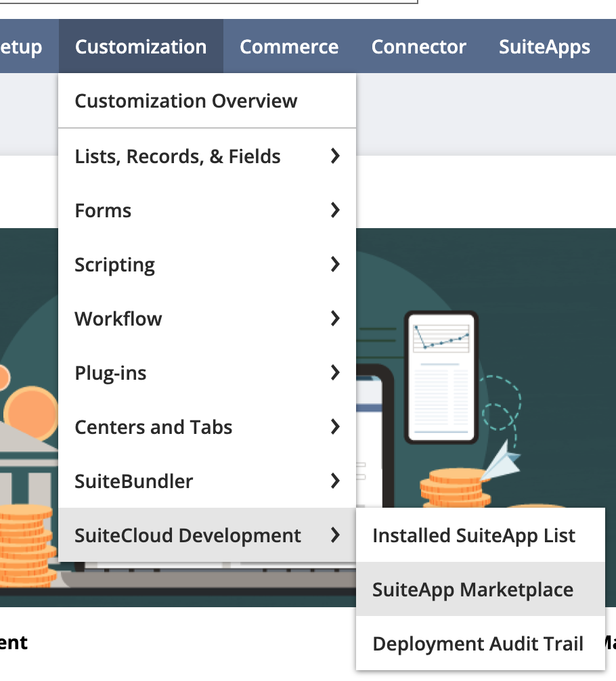
Task: Expand the Workflow submenu arrow
Action: (x=335, y=318)
